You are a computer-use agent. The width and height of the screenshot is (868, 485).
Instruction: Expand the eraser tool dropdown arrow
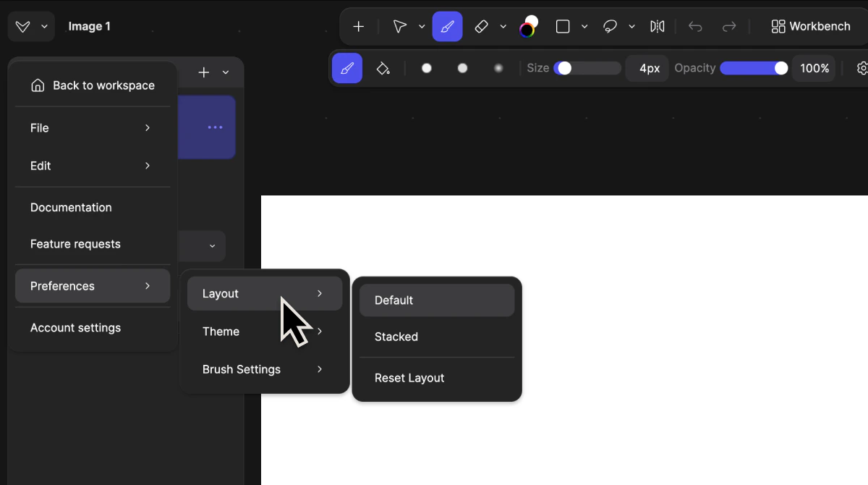503,27
